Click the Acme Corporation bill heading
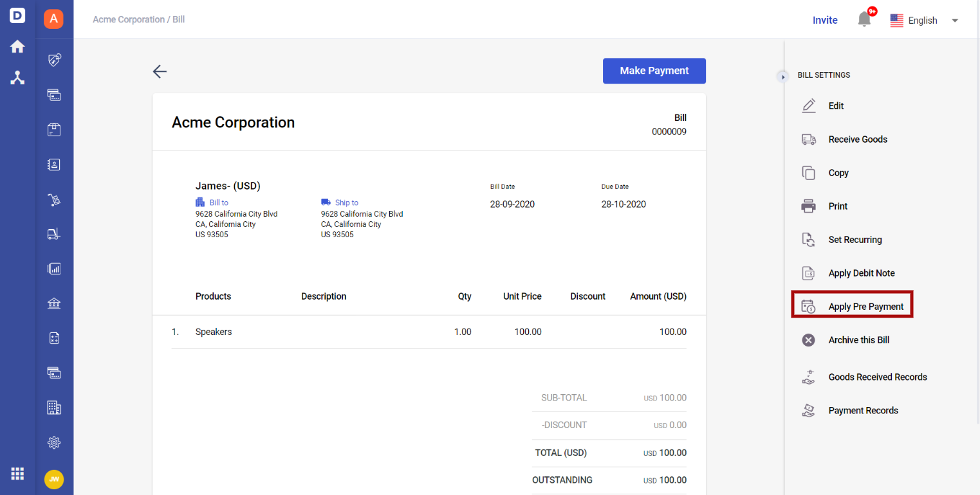Image resolution: width=980 pixels, height=495 pixels. 233,122
